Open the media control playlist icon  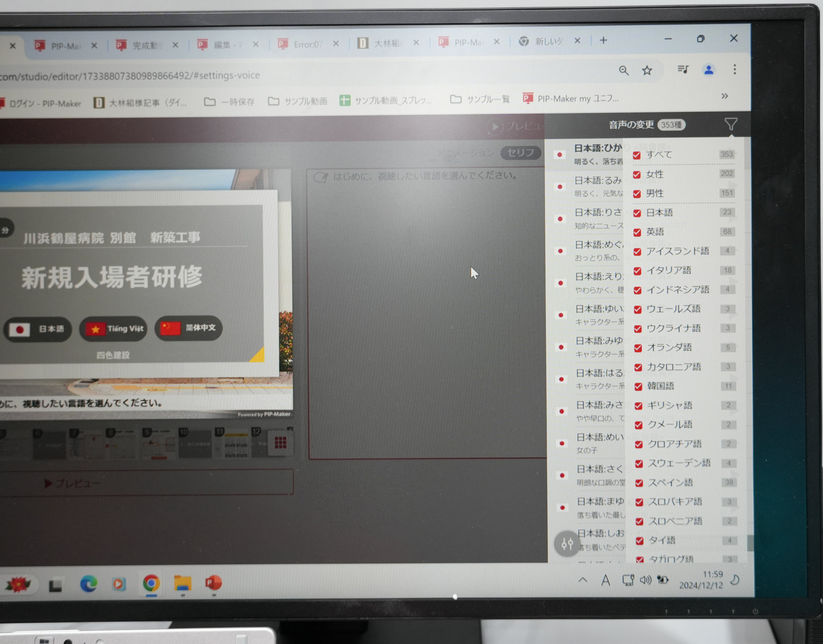[x=683, y=69]
